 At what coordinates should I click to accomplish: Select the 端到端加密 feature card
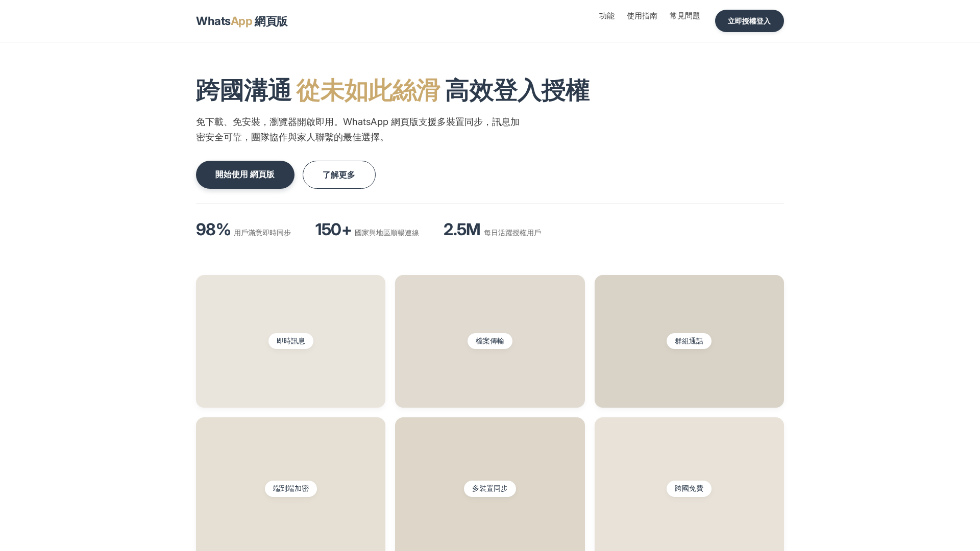pyautogui.click(x=290, y=484)
